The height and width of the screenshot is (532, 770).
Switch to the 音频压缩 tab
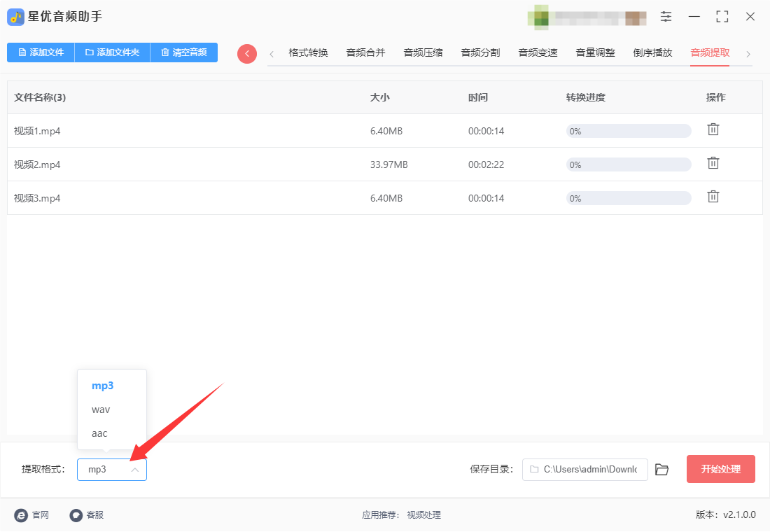point(423,52)
